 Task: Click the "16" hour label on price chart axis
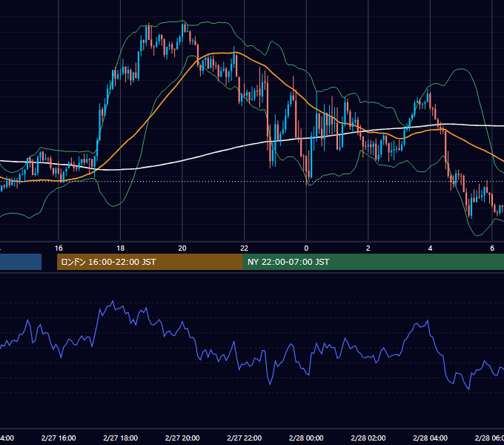click(x=59, y=248)
